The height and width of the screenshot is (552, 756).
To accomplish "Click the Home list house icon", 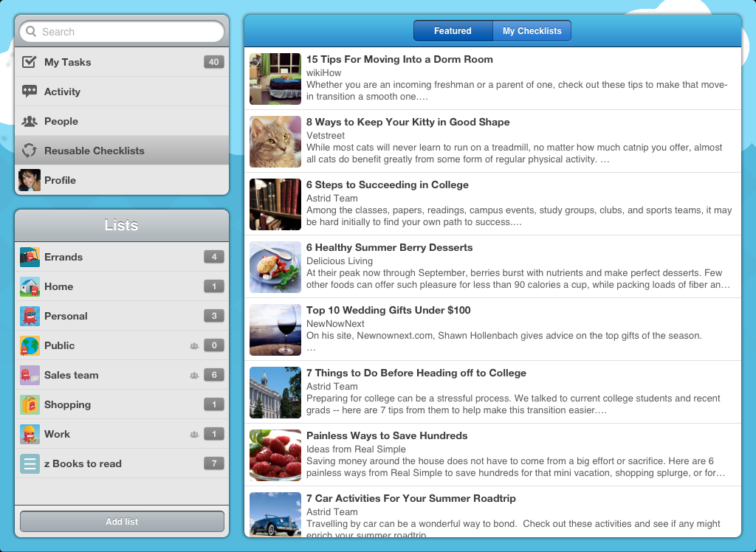I will (x=30, y=286).
